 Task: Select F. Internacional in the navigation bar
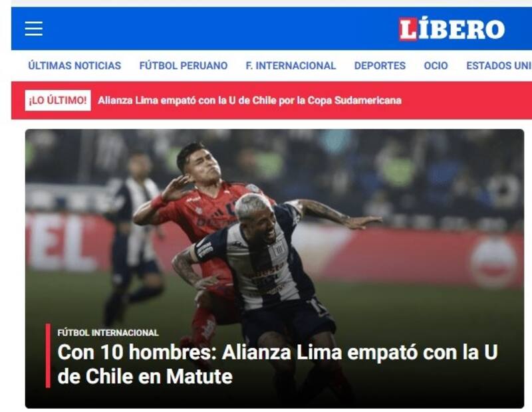point(291,65)
